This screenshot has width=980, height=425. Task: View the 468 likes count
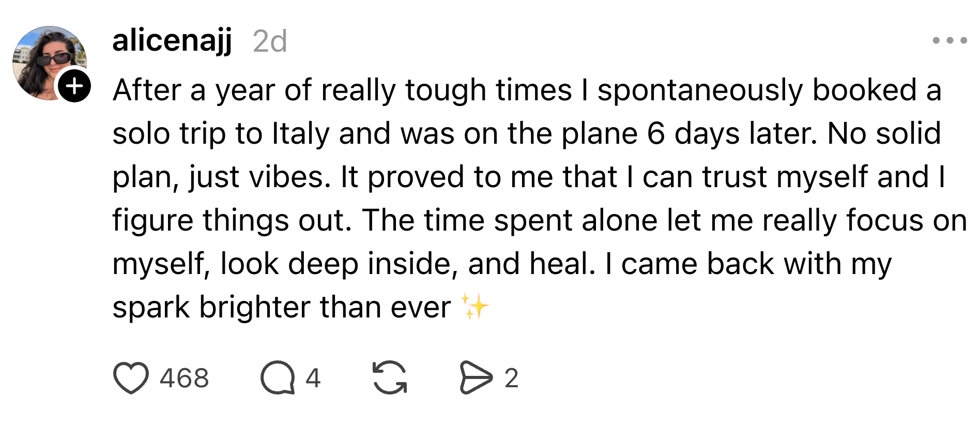tap(184, 378)
